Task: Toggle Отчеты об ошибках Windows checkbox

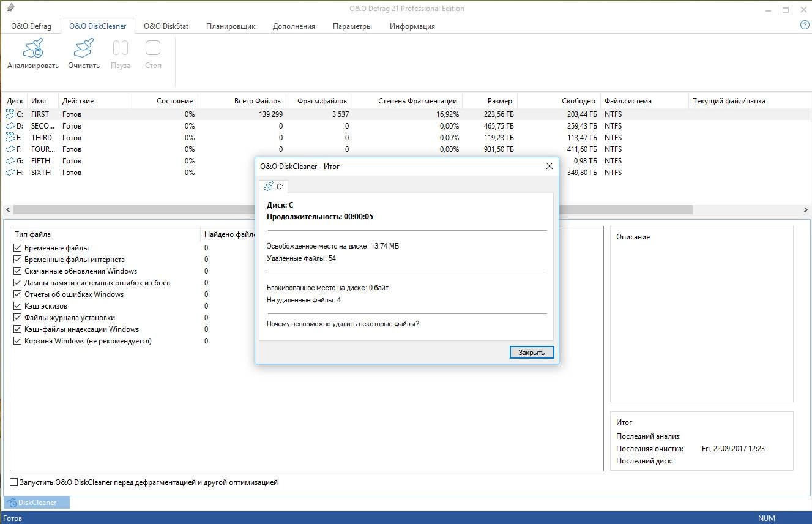Action: click(x=17, y=294)
